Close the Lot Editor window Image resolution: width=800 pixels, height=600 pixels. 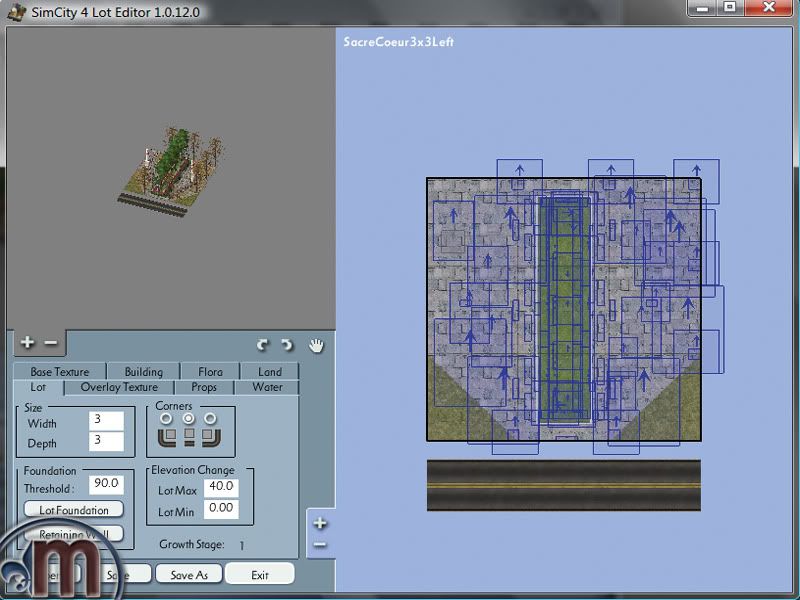pos(768,8)
